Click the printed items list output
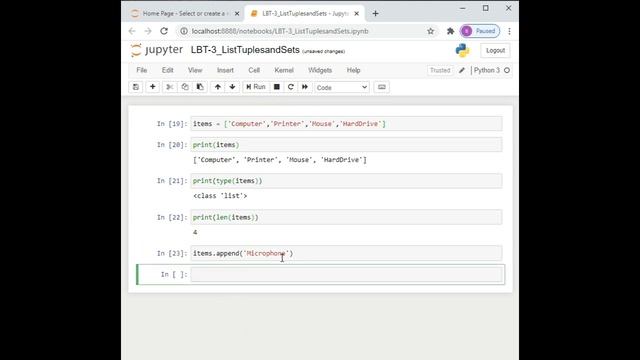The height and width of the screenshot is (360, 640). pos(280,160)
